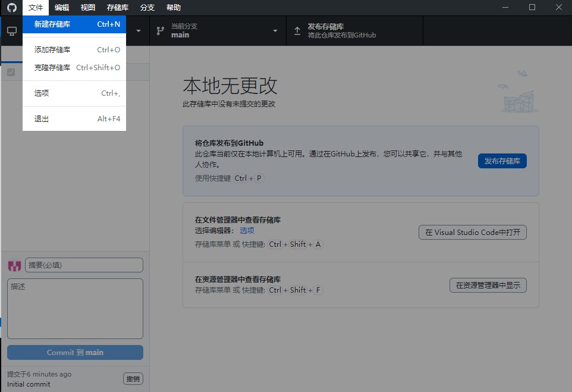Click the git branch icon beside 当前分支
The image size is (572, 392).
(x=160, y=31)
